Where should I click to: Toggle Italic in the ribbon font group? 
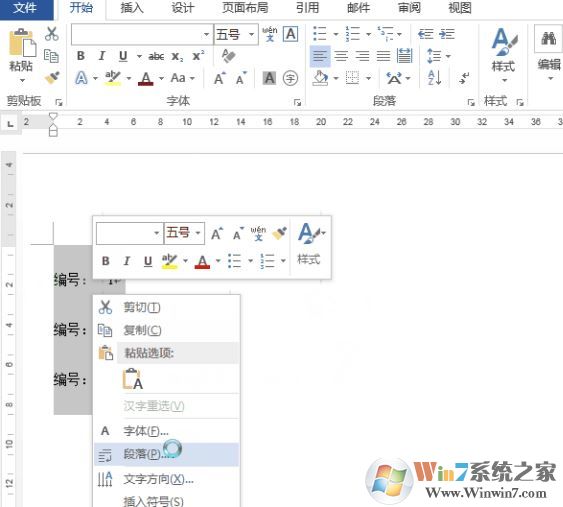[x=102, y=56]
